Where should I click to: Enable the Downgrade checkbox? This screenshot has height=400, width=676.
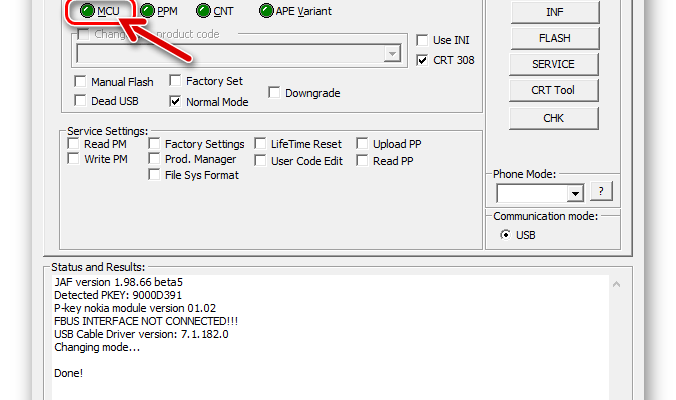(x=274, y=93)
